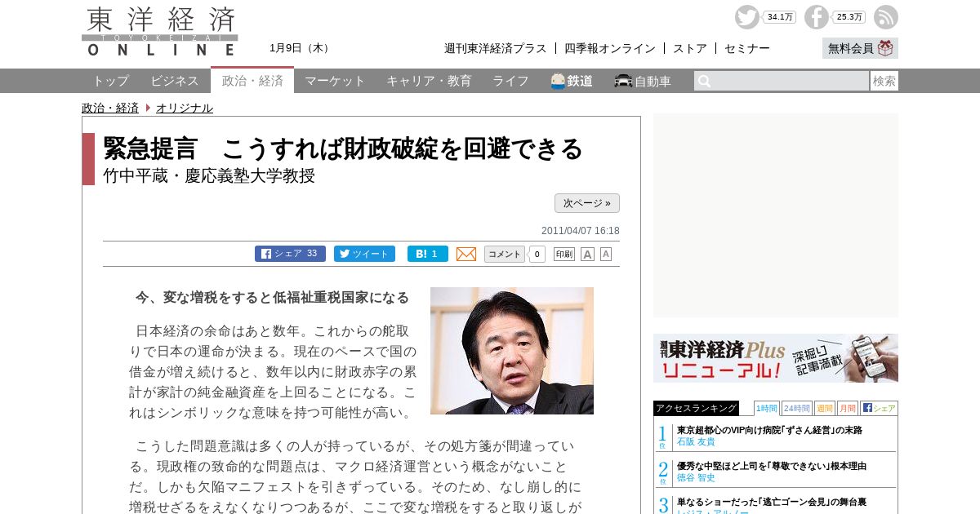Open the ライフ navigation tab
This screenshot has width=980, height=514.
coord(510,81)
